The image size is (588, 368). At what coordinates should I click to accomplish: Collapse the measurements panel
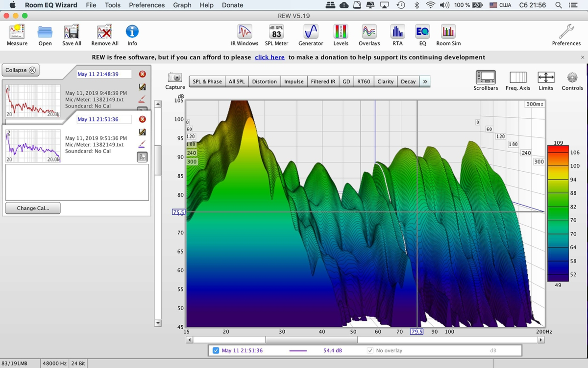20,70
